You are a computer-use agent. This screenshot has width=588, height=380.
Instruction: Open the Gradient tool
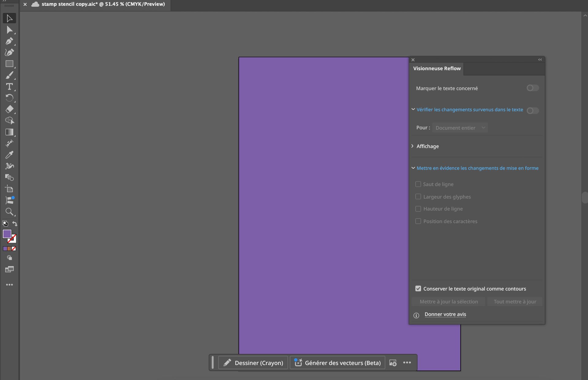click(x=9, y=132)
